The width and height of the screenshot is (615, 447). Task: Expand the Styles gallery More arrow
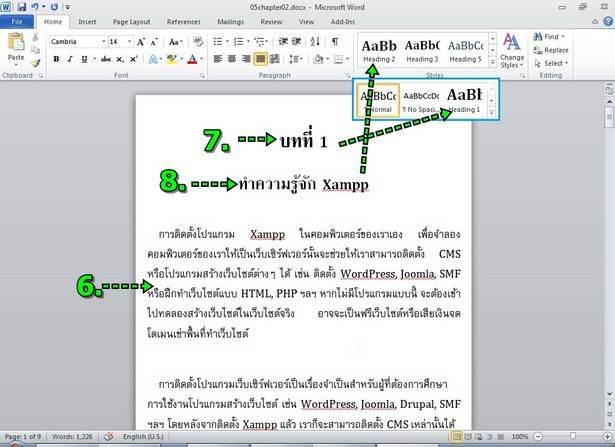[492, 62]
